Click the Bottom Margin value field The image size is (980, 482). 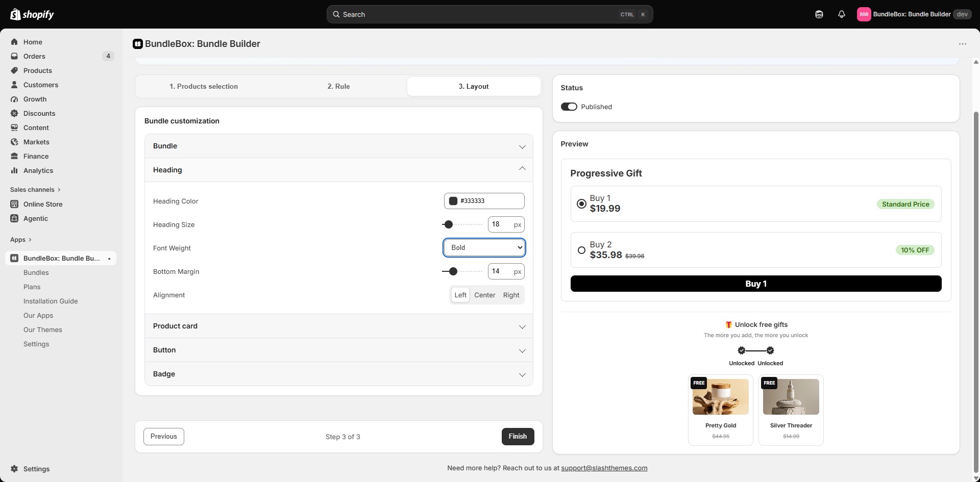pos(506,271)
